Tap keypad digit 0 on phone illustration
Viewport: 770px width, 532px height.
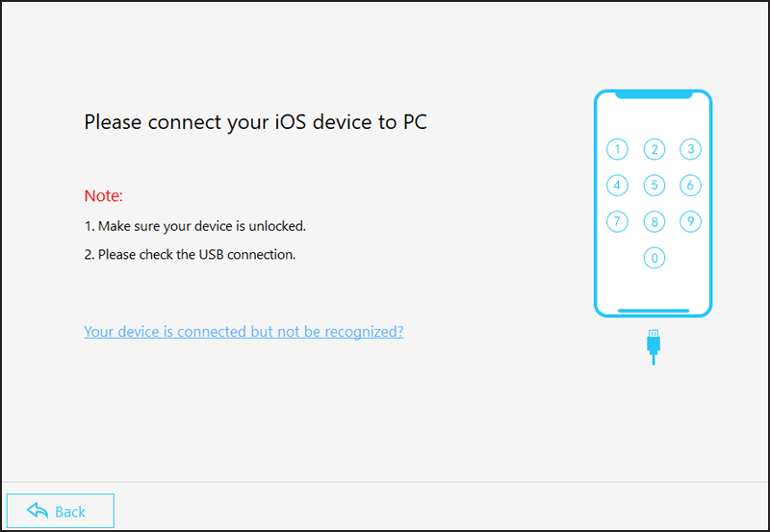tap(654, 258)
